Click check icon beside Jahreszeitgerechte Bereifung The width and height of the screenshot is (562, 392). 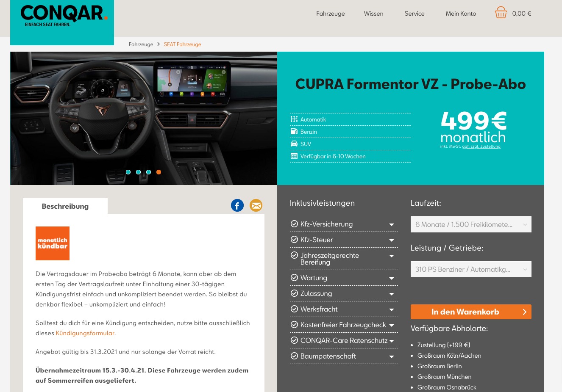[x=294, y=255]
